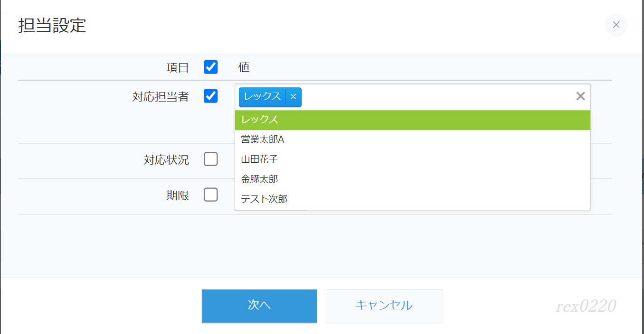The image size is (644, 334).
Task: Click the 担当設定 dialog title
Action: click(x=52, y=25)
